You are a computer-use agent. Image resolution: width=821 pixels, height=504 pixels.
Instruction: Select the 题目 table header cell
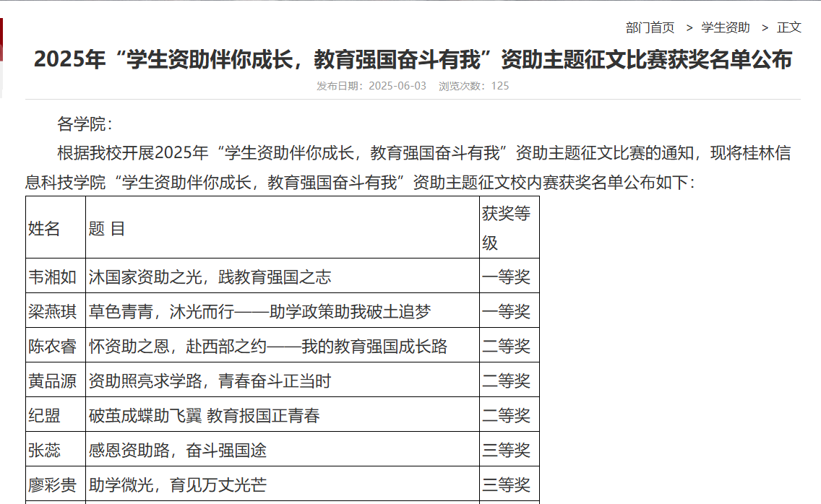pyautogui.click(x=107, y=229)
